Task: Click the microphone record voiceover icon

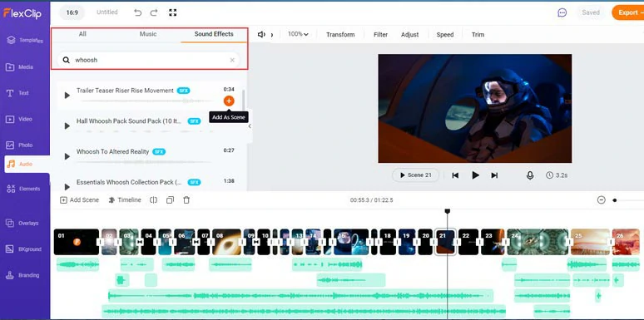Action: click(530, 175)
